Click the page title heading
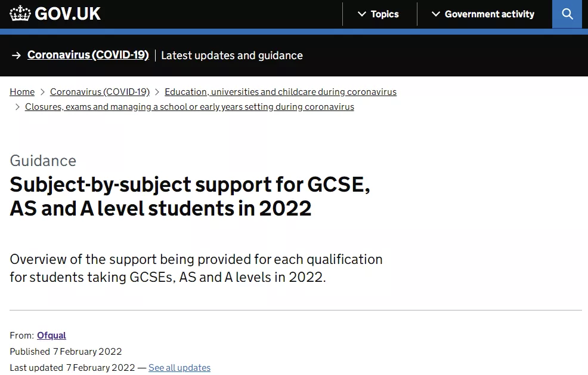 click(190, 196)
